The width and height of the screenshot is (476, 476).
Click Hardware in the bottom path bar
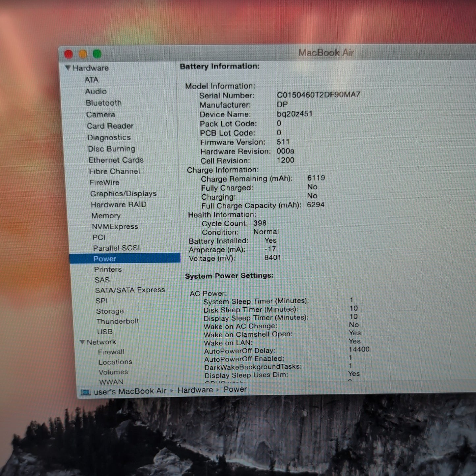point(195,390)
